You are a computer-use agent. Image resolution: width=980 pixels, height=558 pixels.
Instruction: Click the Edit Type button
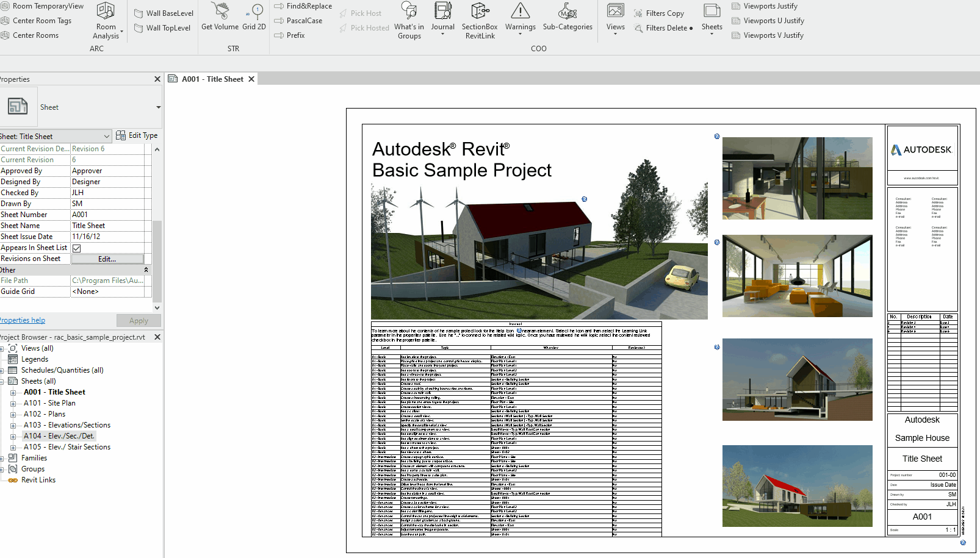click(137, 135)
